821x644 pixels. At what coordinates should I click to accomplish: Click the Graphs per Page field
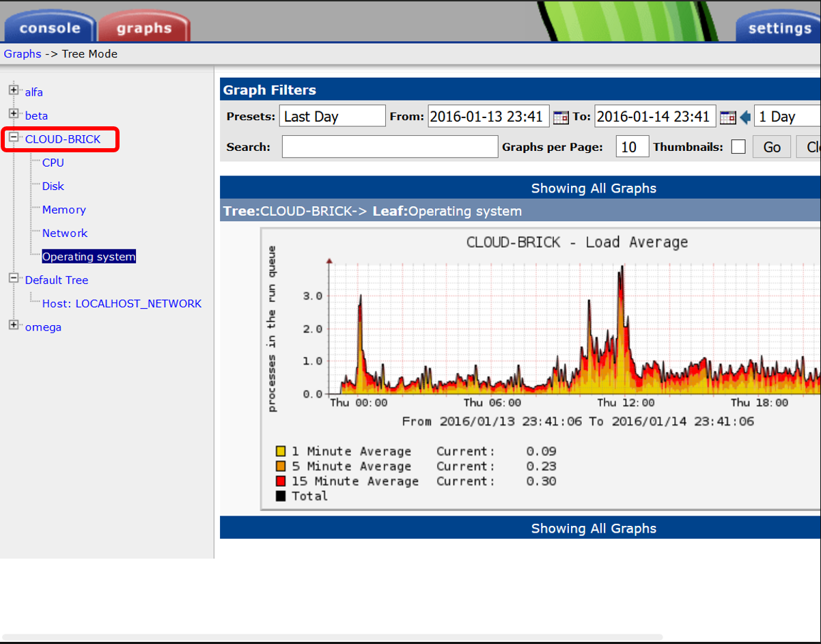click(632, 147)
